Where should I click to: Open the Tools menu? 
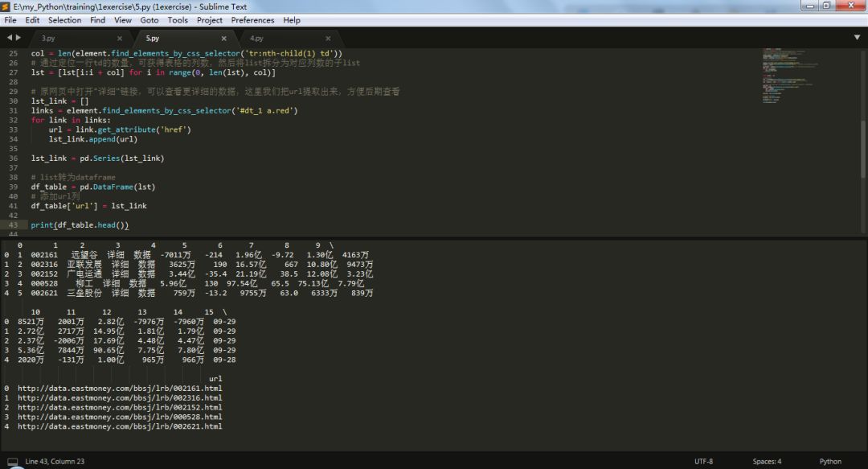tap(178, 20)
